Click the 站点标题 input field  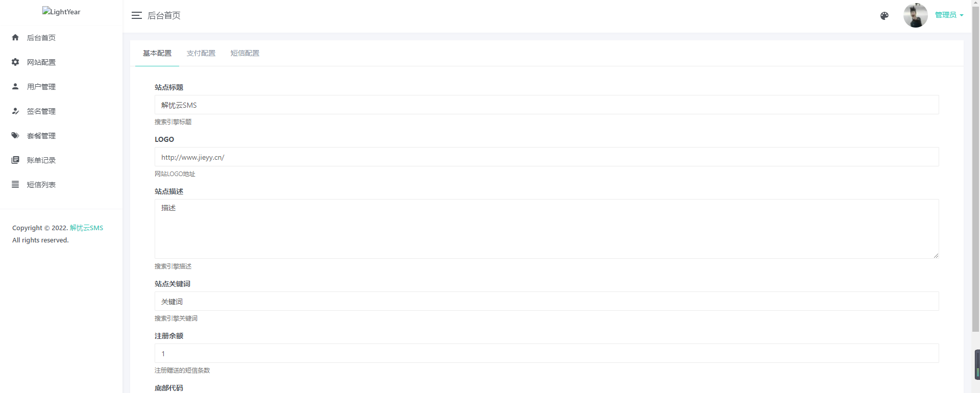(x=546, y=105)
